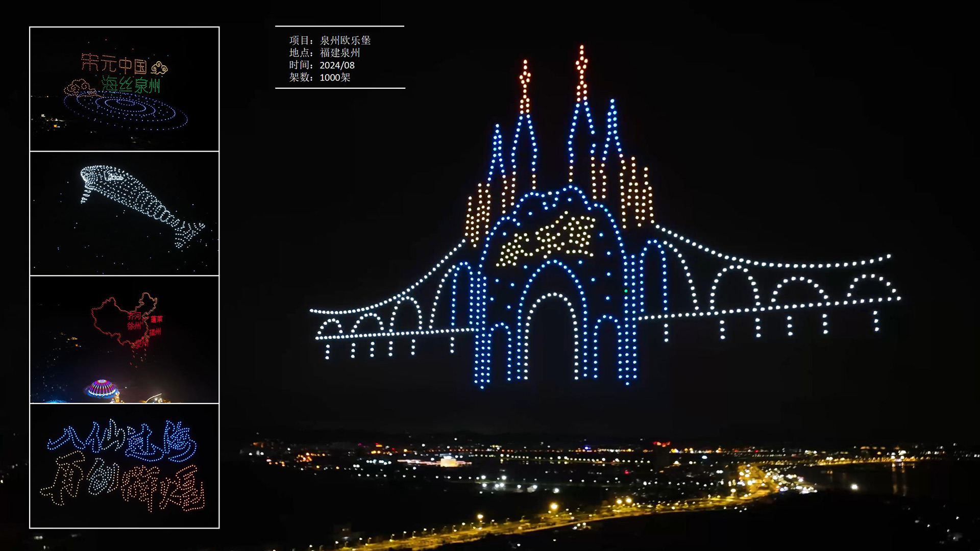Click the cloud icon beside 宋元中国 text

[x=160, y=67]
